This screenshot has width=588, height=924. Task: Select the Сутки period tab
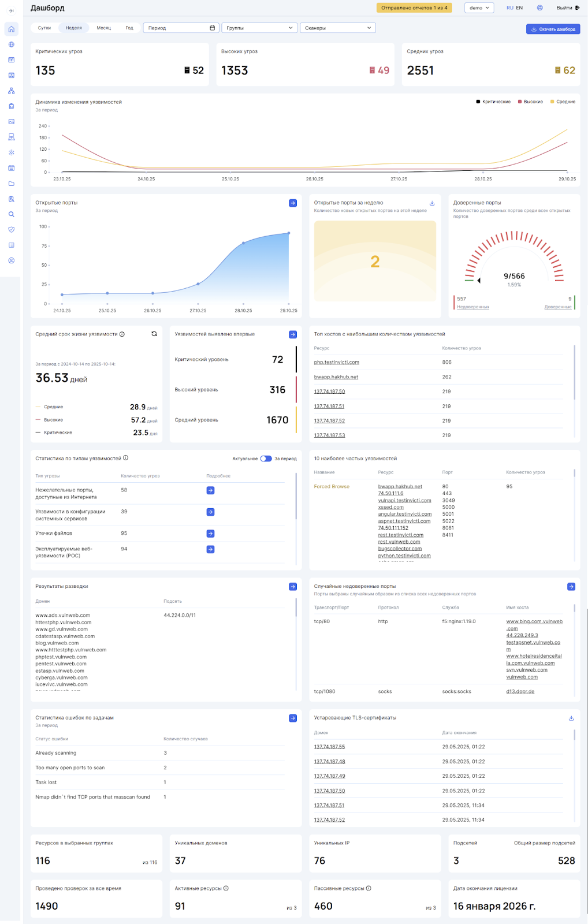tap(44, 28)
